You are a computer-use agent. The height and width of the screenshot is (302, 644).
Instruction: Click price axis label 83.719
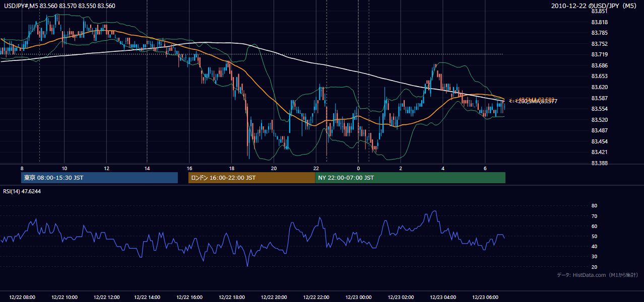[x=599, y=55]
